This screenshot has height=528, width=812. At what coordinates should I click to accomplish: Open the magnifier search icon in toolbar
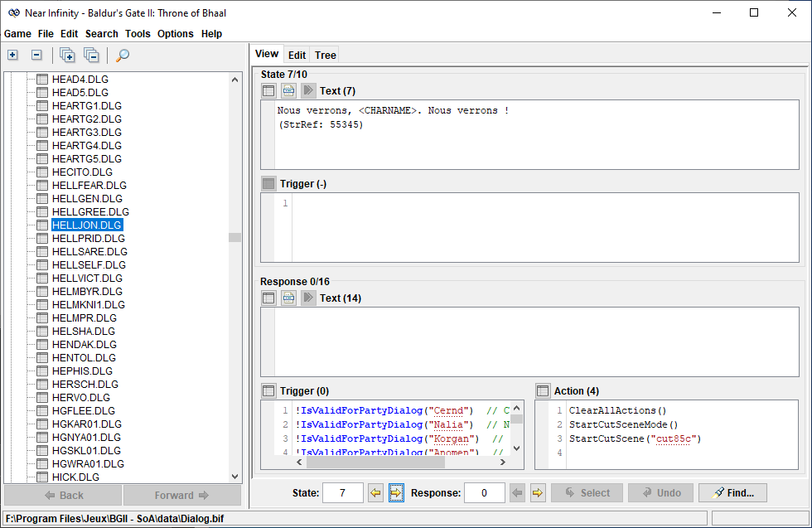(123, 55)
